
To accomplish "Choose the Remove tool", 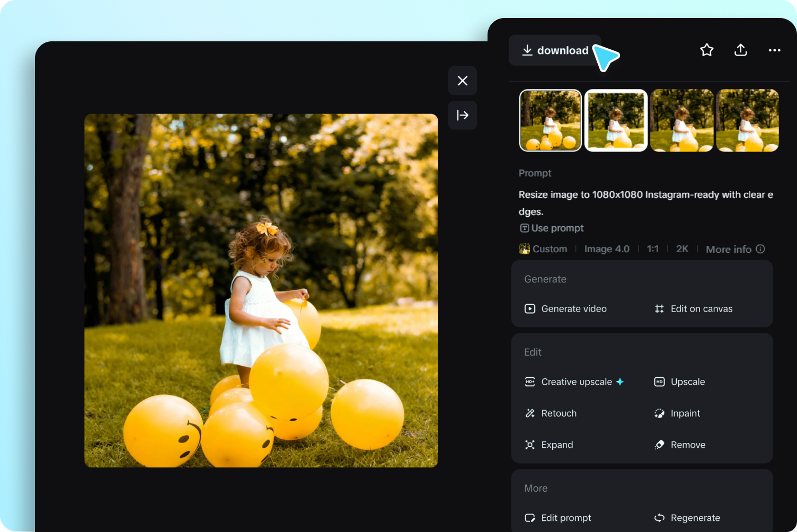I will [679, 445].
